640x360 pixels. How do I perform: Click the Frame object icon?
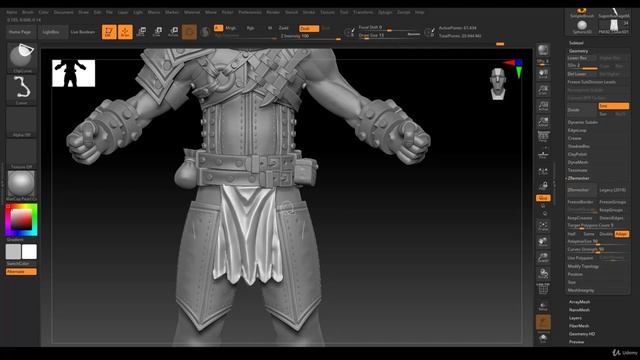point(543,226)
